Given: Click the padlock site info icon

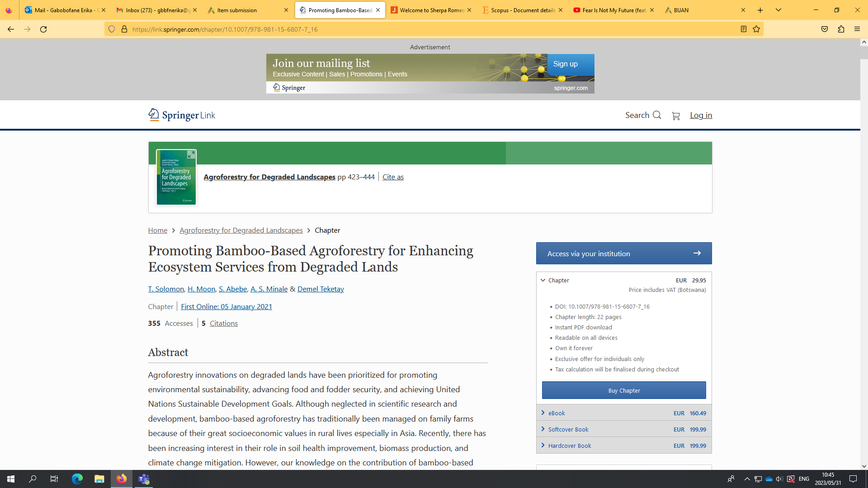Looking at the screenshot, I should [124, 29].
